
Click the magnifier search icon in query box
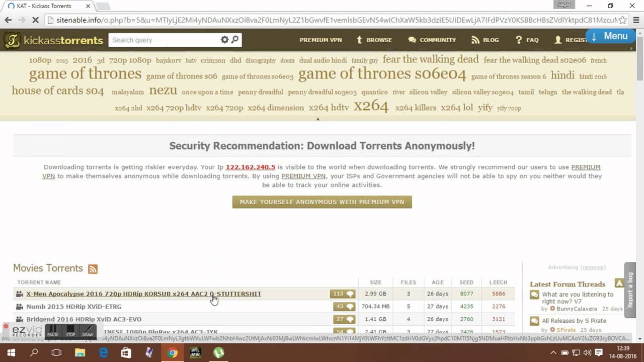[x=235, y=40]
